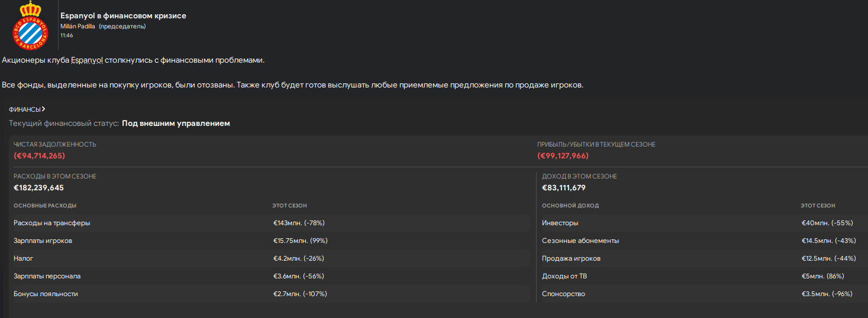Click the season profit/loss value €99,127,966
The height and width of the screenshot is (318, 868).
(563, 155)
